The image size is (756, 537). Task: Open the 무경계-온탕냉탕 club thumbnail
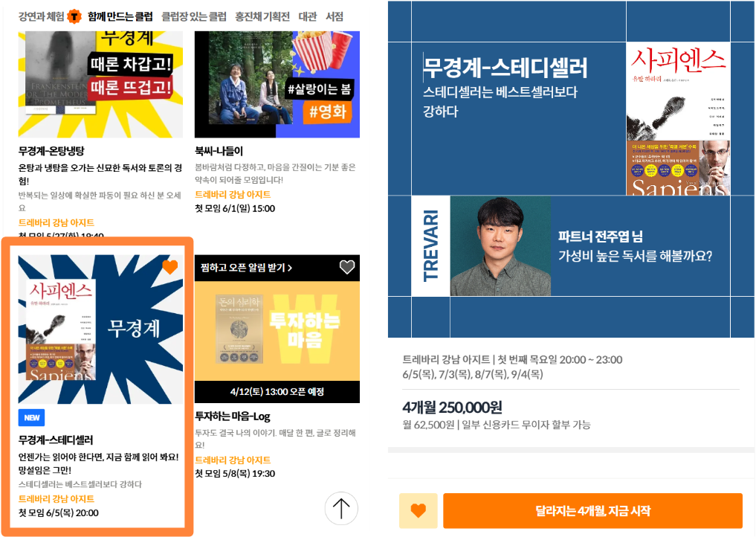[x=100, y=85]
